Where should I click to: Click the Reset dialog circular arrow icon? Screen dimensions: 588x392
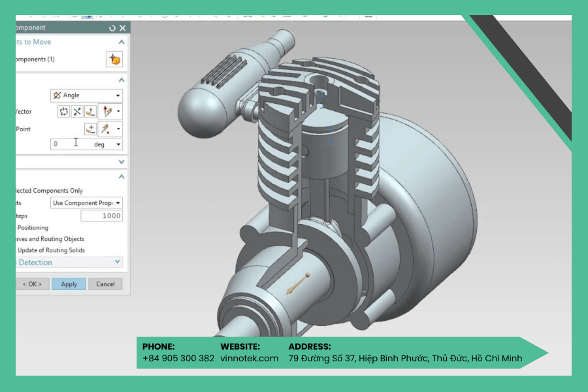pyautogui.click(x=112, y=28)
